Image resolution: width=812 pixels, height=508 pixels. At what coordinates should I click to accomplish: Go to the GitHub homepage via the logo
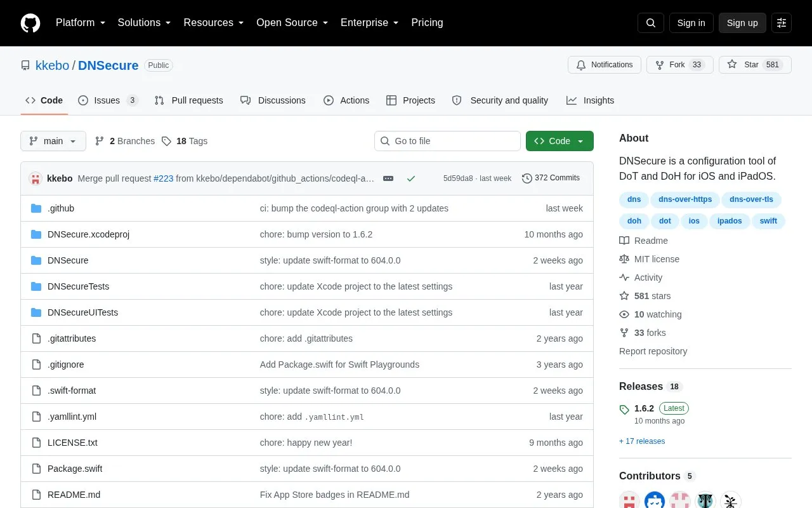(x=30, y=23)
